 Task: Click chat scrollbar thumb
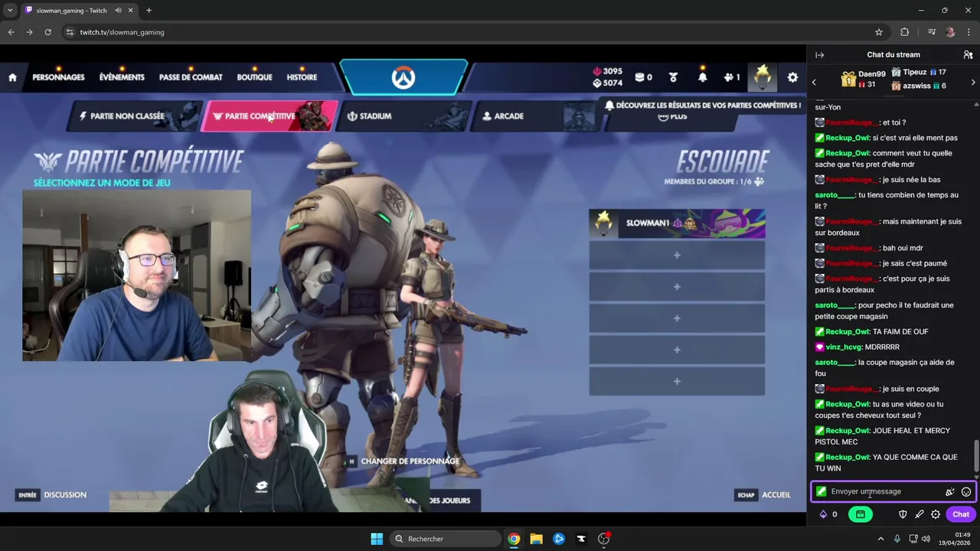pos(975,456)
